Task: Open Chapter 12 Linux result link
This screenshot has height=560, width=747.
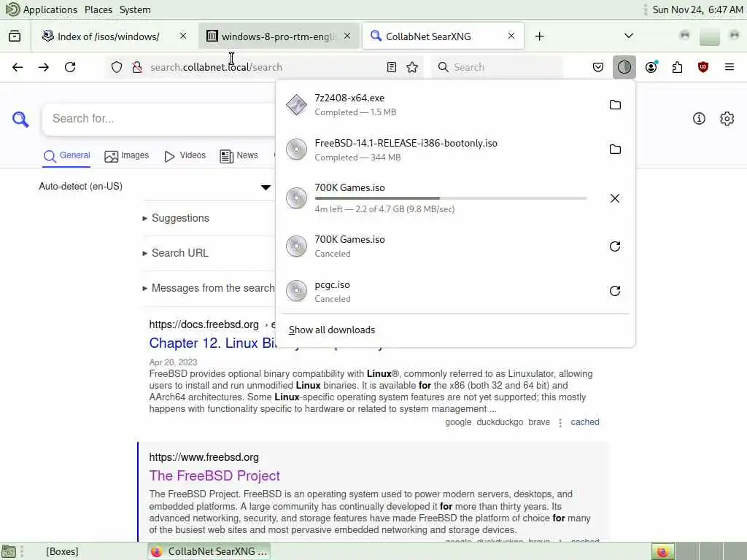Action: point(212,343)
